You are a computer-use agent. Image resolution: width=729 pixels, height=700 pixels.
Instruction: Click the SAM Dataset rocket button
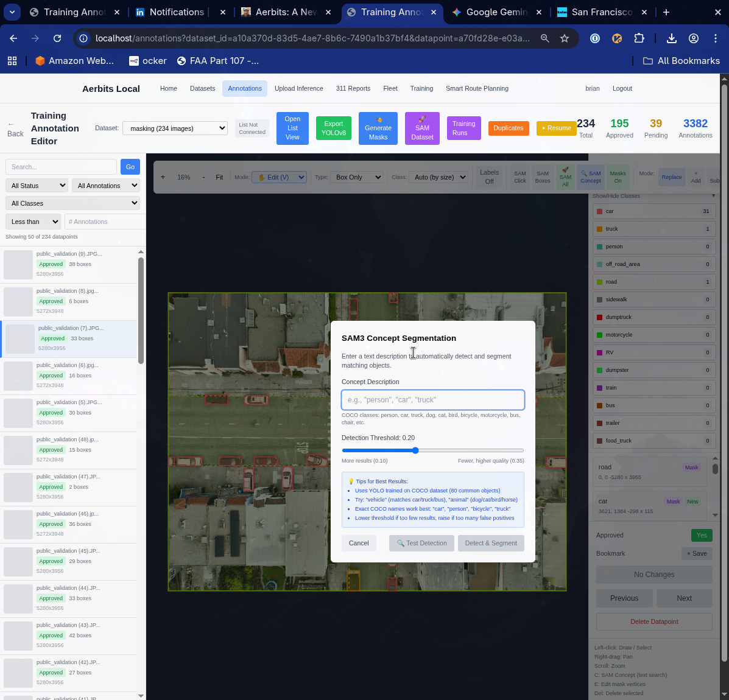[422, 128]
